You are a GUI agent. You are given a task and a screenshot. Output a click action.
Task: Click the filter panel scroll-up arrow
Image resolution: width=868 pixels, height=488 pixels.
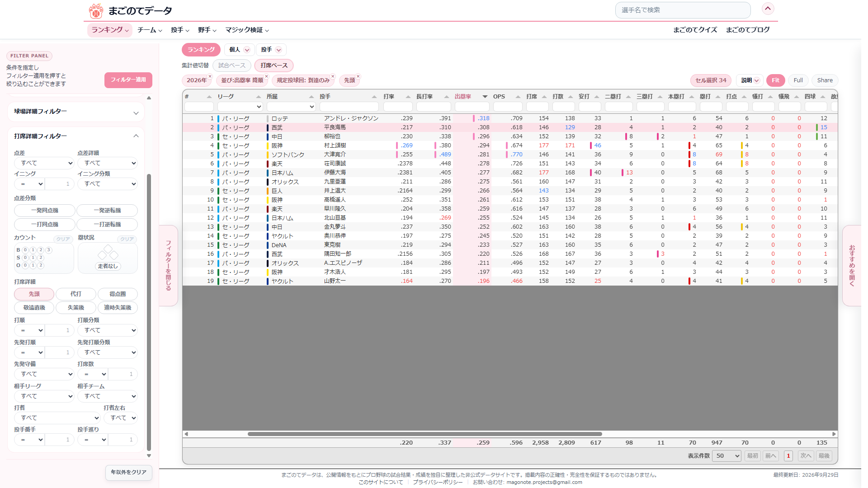(x=149, y=98)
